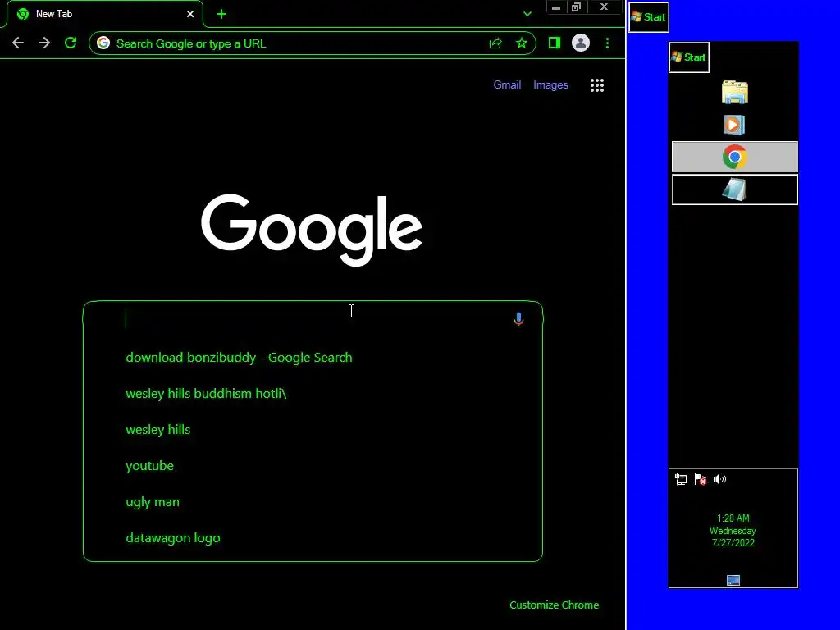This screenshot has width=840, height=630.
Task: Choose the wesley hills suggestion
Action: tap(158, 430)
